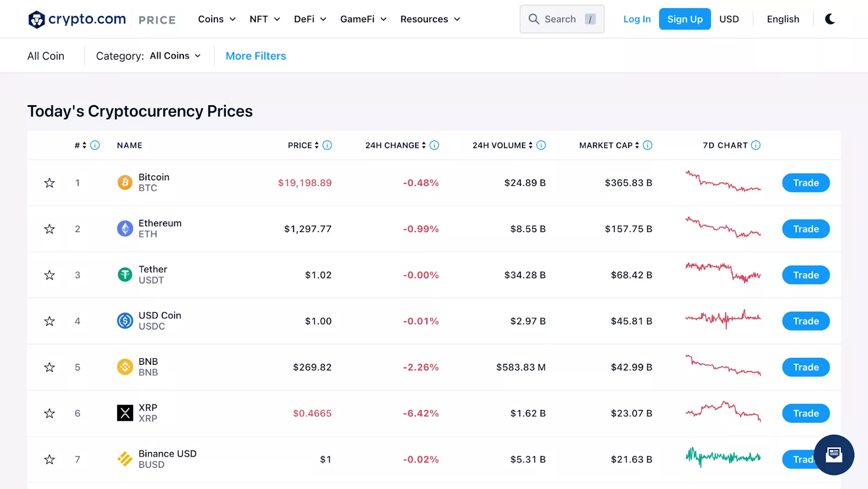Show info icon for 24H Change

(435, 145)
